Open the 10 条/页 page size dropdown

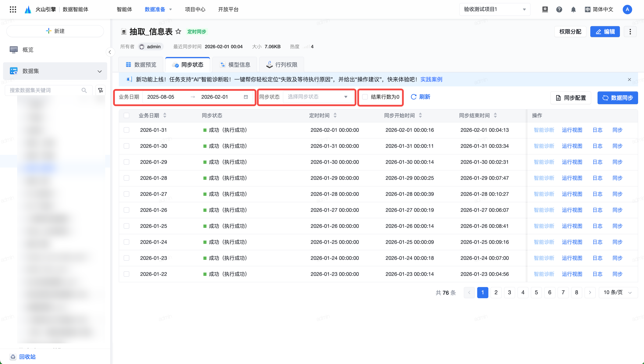click(x=618, y=293)
